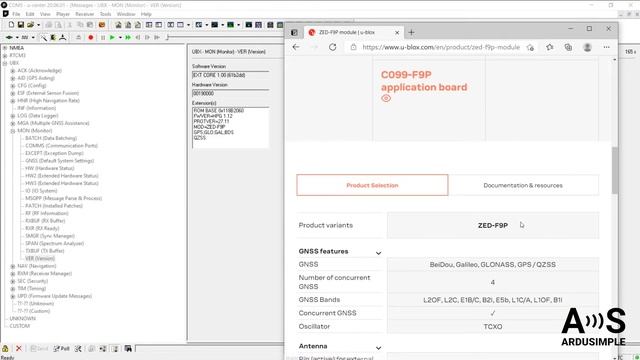This screenshot has height=360, width=640.
Task: Expand the ACK (Acknowledge) tree node
Action: pyautogui.click(x=13, y=71)
